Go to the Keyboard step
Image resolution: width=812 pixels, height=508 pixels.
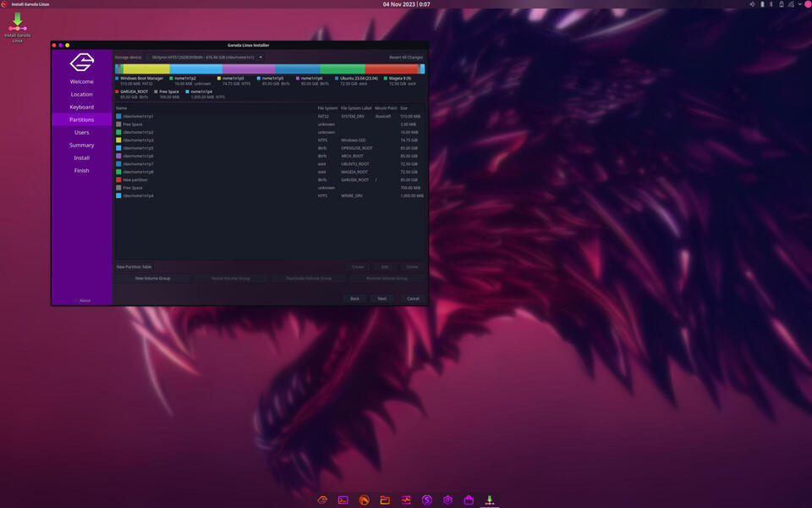click(82, 108)
